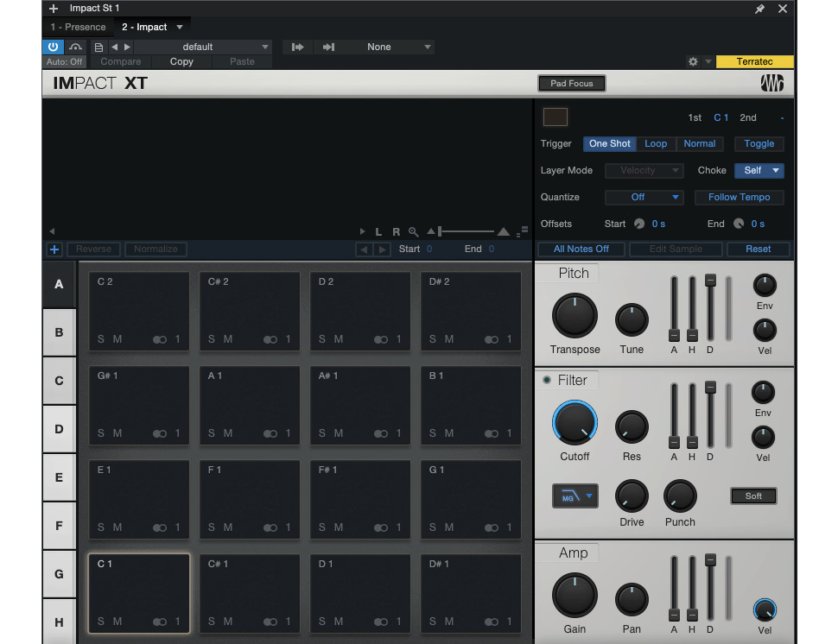838x644 pixels.
Task: Solo the C 1 pad
Action: tap(101, 622)
